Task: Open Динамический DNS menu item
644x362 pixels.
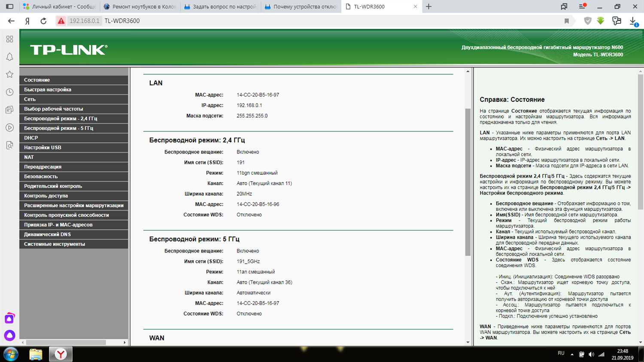Action: click(x=74, y=234)
